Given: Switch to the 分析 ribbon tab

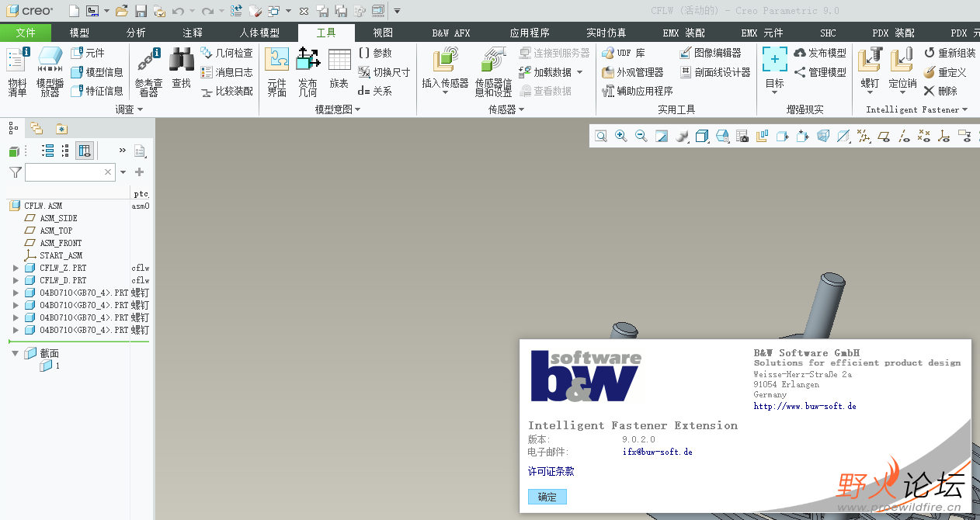Looking at the screenshot, I should coord(136,33).
